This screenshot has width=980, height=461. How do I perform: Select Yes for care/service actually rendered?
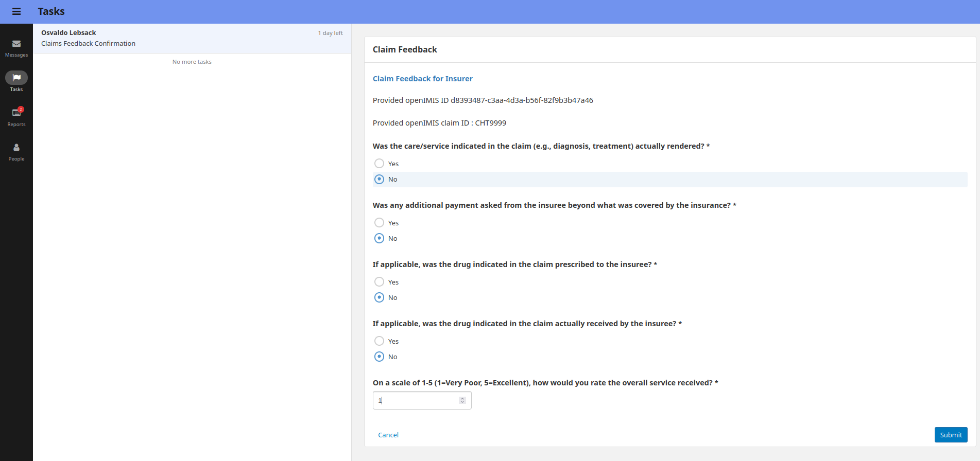380,164
